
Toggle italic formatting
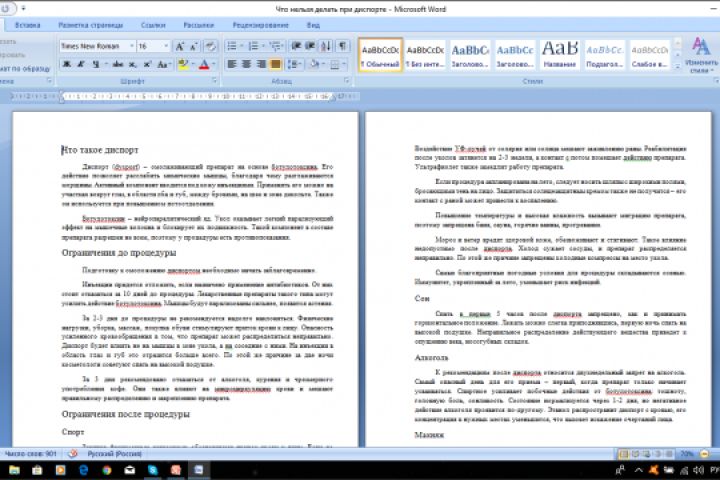point(81,65)
